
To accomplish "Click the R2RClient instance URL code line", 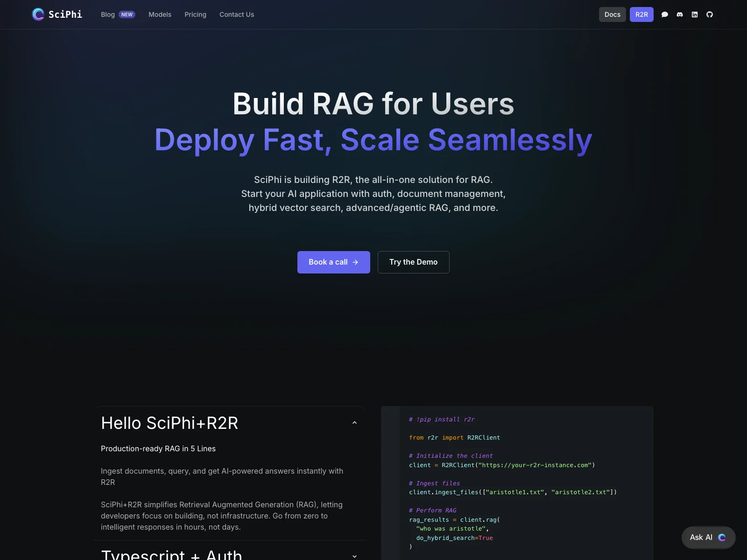I will (502, 465).
